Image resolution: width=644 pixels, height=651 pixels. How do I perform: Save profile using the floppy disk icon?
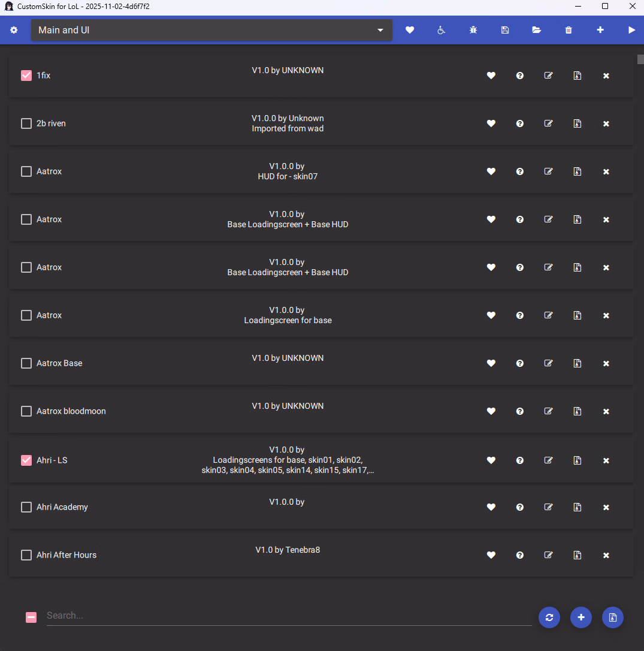tap(505, 30)
